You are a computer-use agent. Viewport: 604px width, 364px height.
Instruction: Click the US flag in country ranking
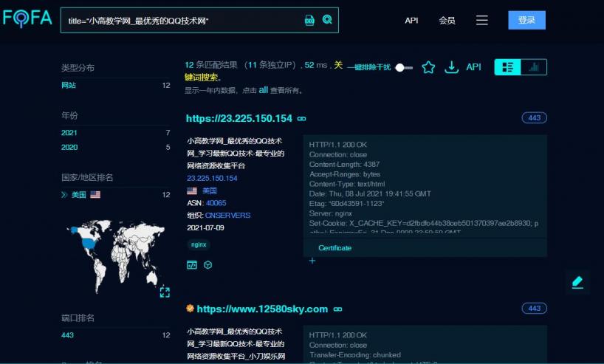coord(95,194)
